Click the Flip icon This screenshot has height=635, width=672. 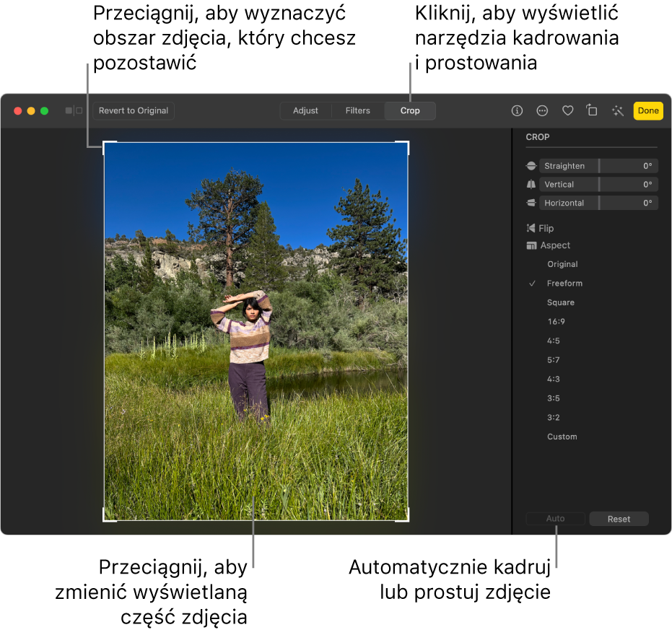(531, 228)
